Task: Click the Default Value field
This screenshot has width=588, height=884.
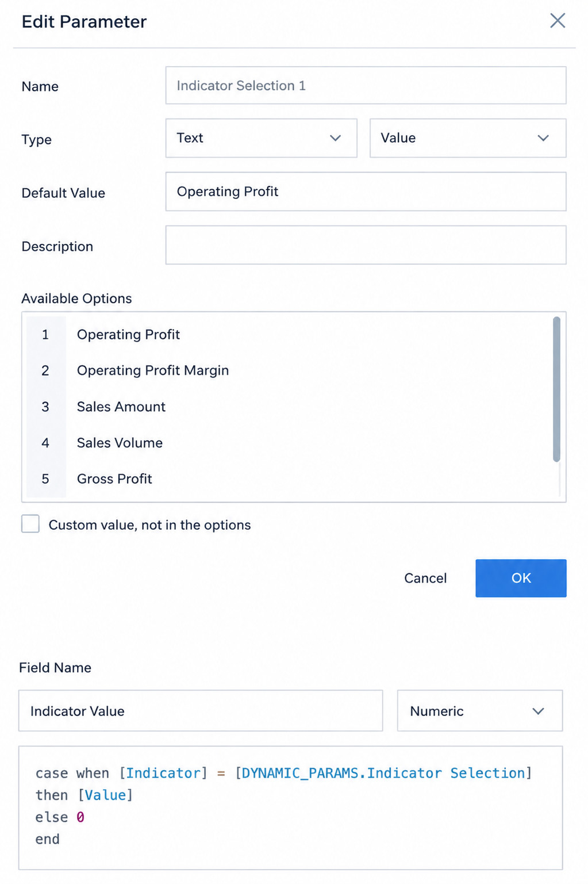Action: coord(366,192)
